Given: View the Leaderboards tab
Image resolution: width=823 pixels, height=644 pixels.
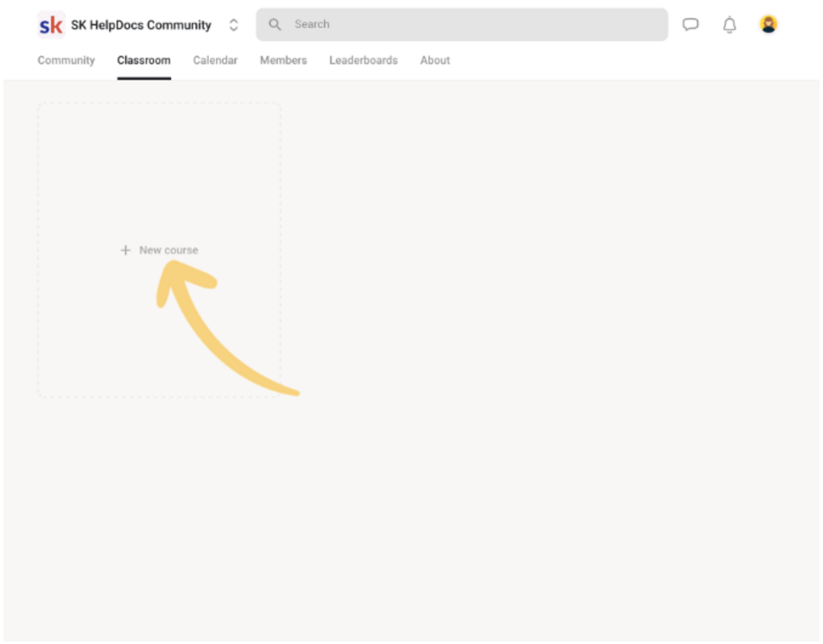Looking at the screenshot, I should (363, 60).
